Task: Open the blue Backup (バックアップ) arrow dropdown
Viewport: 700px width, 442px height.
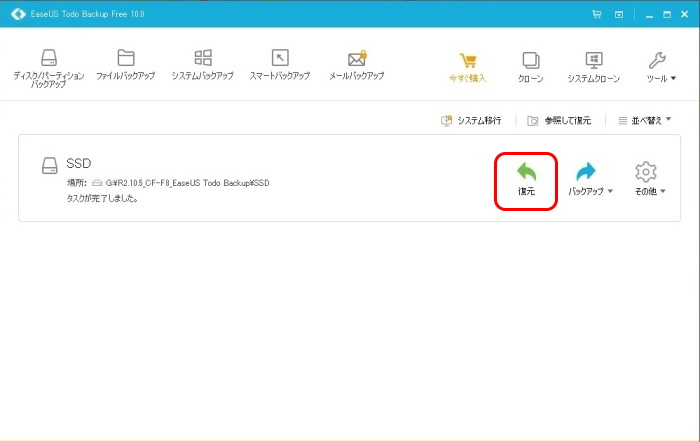Action: [590, 179]
